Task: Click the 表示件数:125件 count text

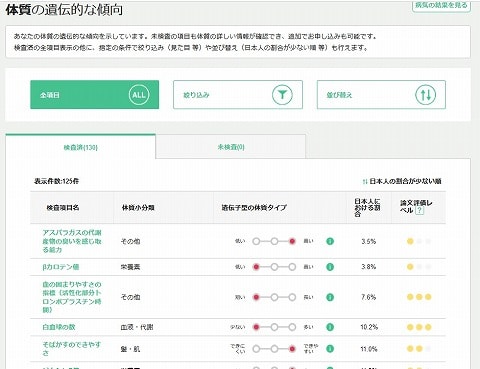Action: 56,181
